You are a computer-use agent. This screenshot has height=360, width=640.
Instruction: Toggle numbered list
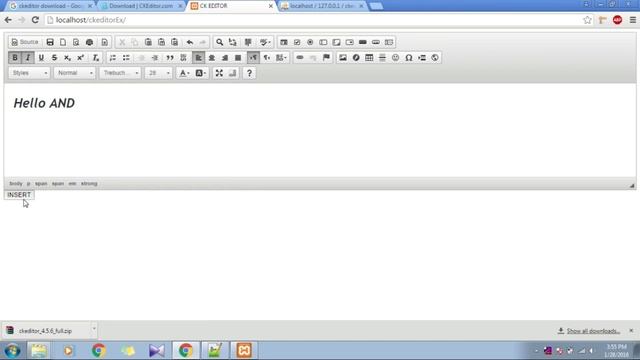click(x=113, y=58)
